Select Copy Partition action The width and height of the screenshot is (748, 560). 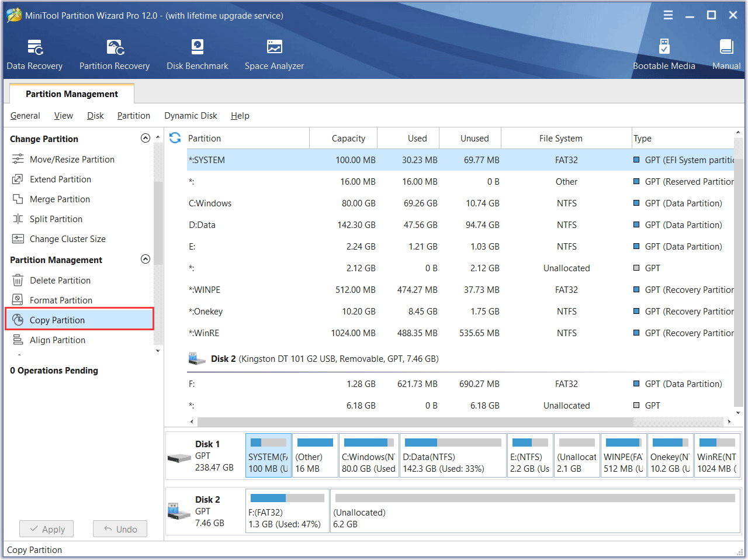click(x=79, y=320)
